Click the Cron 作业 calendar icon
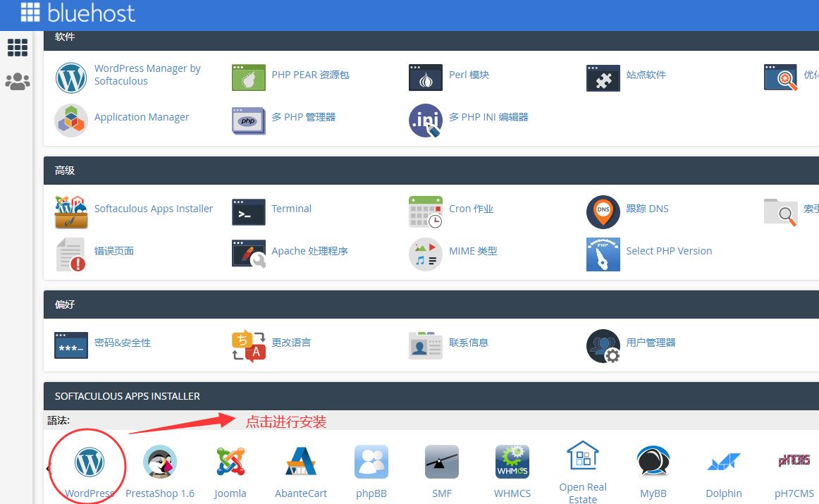This screenshot has width=819, height=504. (426, 212)
